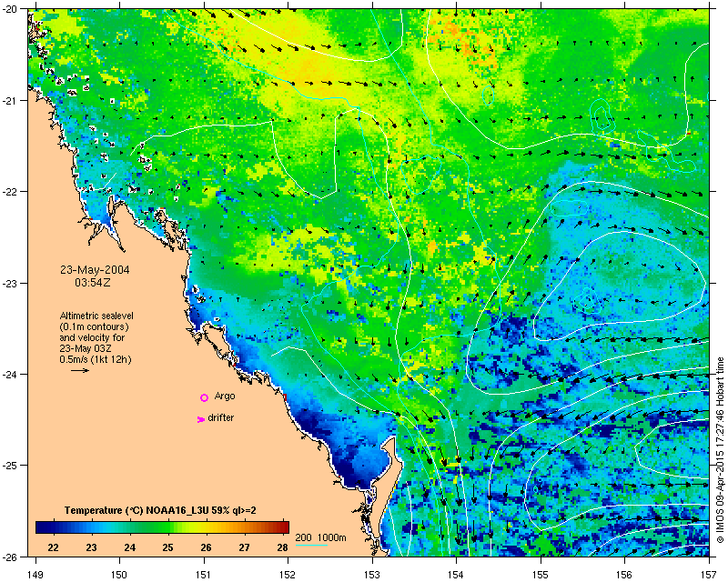Click the '23-May 03Z' text line

(x=85, y=348)
